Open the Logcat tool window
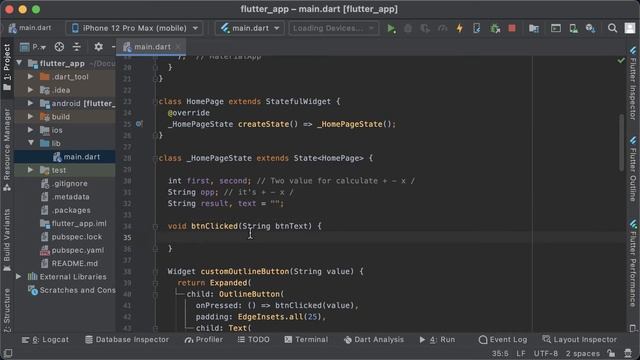 pyautogui.click(x=45, y=340)
